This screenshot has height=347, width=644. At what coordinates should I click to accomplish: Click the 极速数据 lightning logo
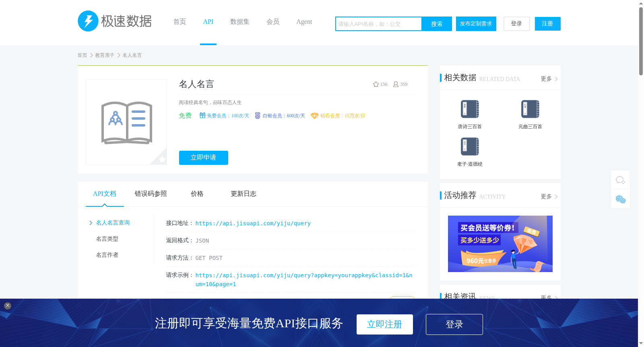pyautogui.click(x=115, y=21)
